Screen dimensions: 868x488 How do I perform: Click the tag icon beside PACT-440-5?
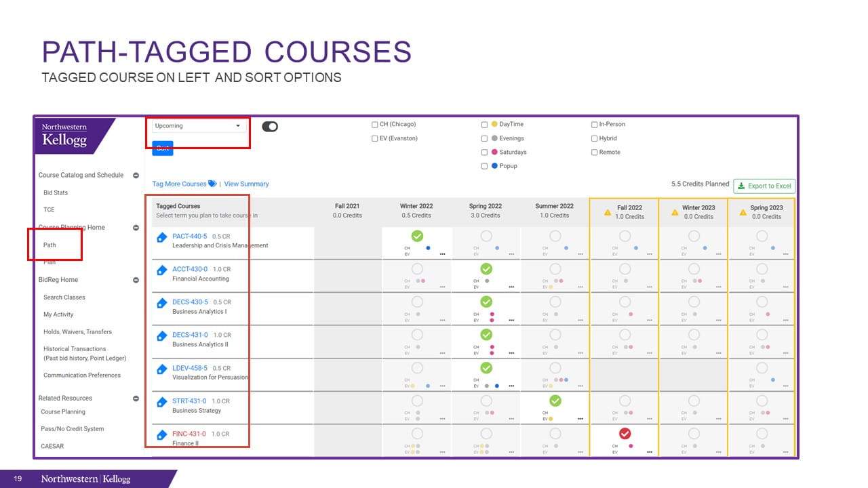[161, 237]
